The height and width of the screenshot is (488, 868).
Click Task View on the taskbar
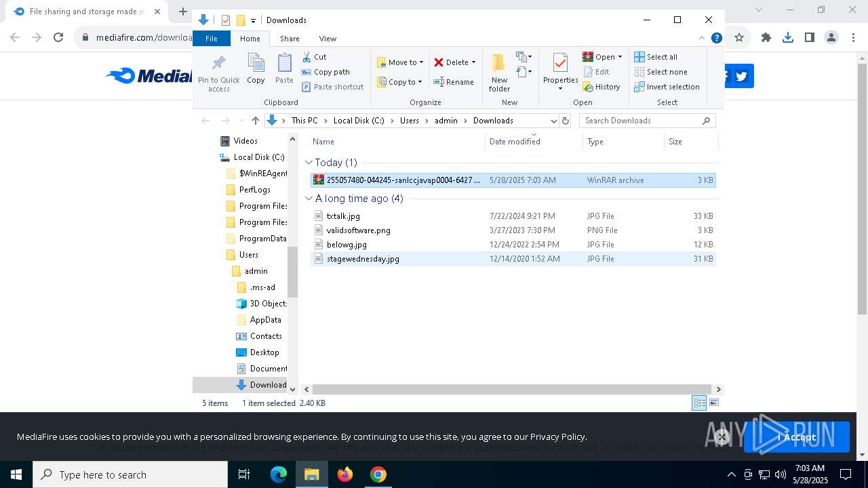[x=244, y=474]
